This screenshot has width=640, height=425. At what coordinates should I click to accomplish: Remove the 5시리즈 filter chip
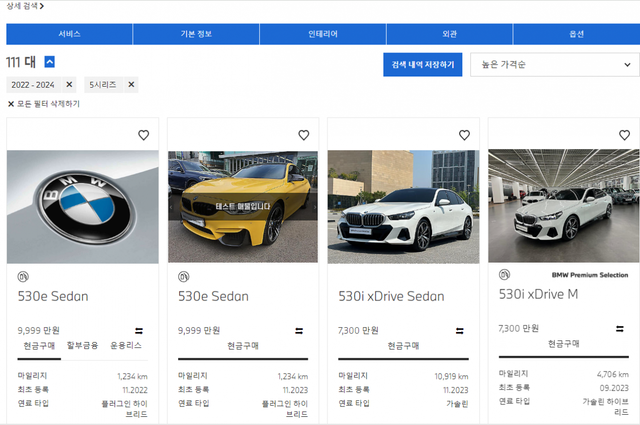click(x=131, y=84)
